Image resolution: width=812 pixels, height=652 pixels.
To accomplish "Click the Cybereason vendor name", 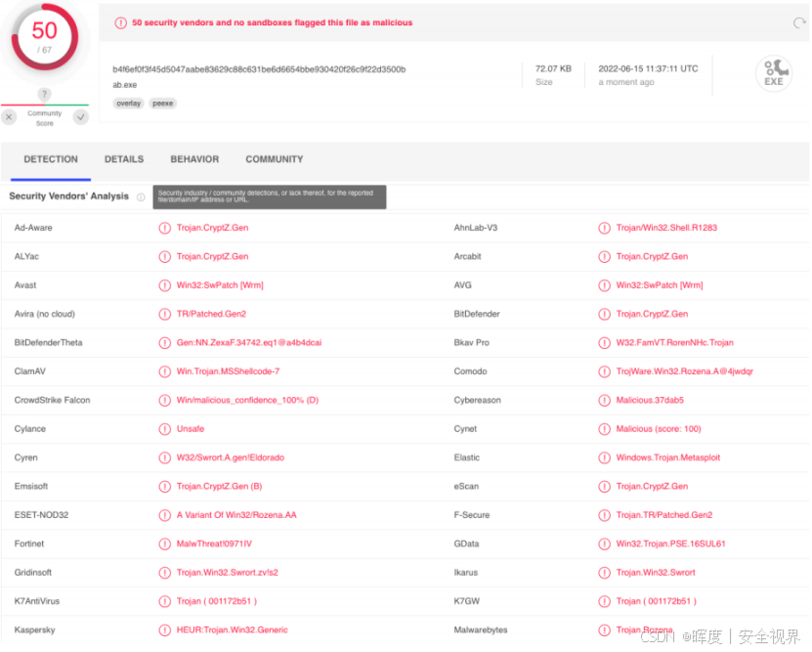I will (477, 401).
